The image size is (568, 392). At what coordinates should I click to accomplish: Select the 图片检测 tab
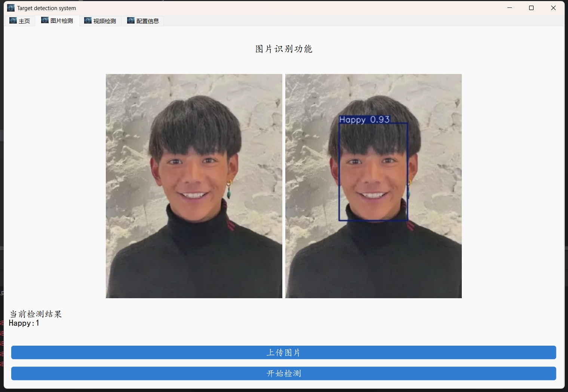click(57, 21)
